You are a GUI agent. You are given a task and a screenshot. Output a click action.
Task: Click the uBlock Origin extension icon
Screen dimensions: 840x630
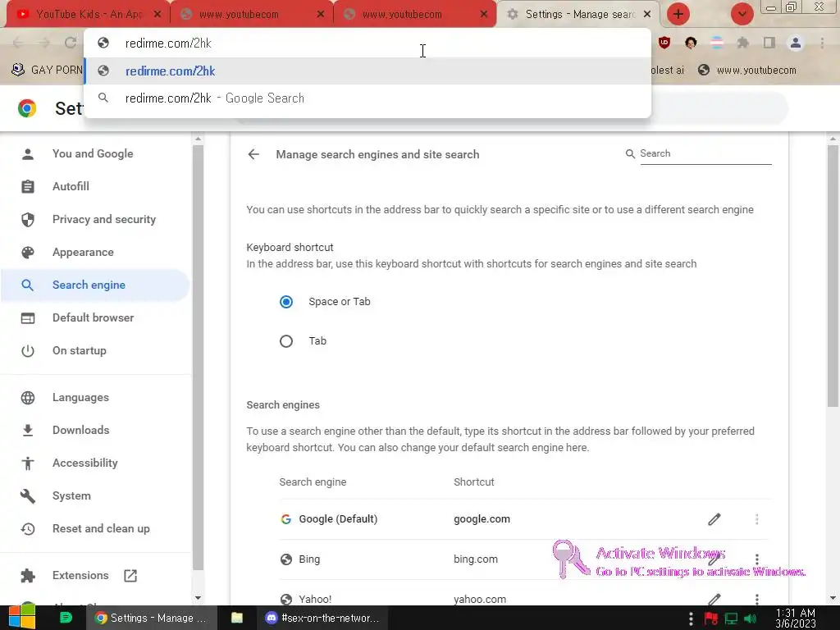pyautogui.click(x=664, y=43)
